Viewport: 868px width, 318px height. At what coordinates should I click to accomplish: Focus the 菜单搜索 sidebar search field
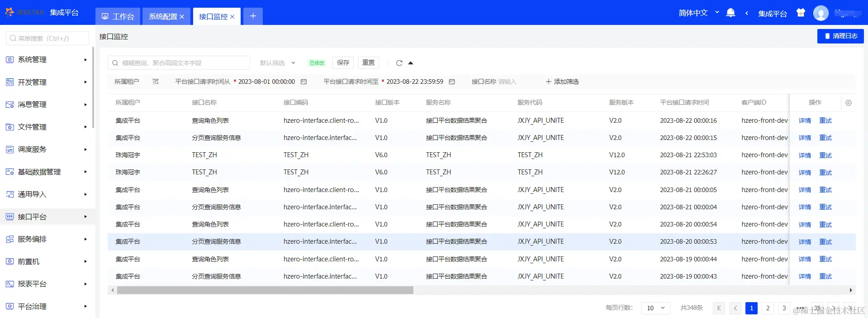[x=47, y=39]
